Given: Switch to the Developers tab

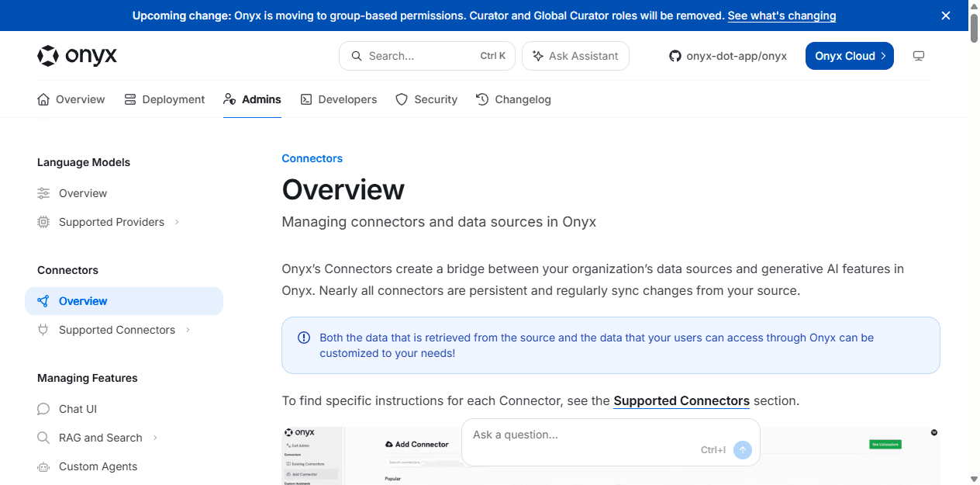Looking at the screenshot, I should click(x=339, y=99).
